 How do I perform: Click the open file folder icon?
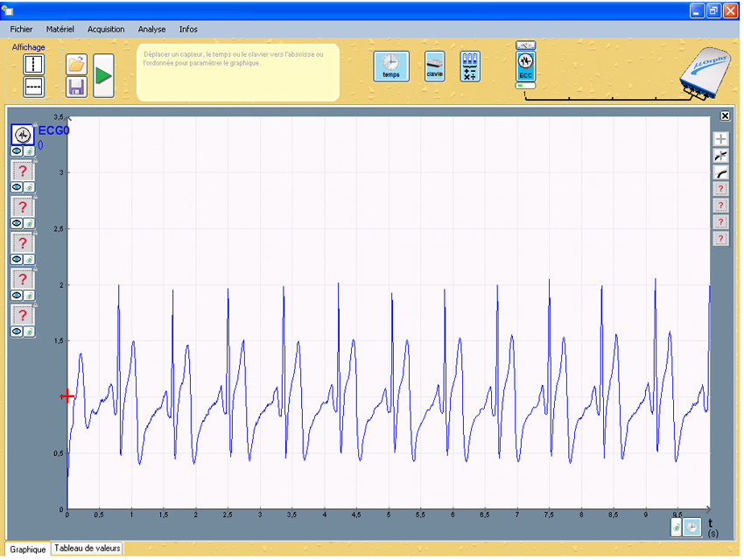[76, 64]
